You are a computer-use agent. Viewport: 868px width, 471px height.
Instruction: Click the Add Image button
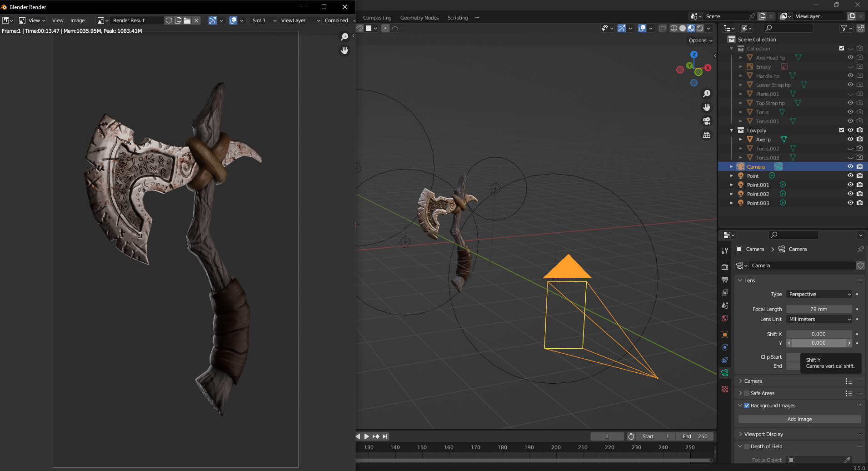[x=799, y=419]
